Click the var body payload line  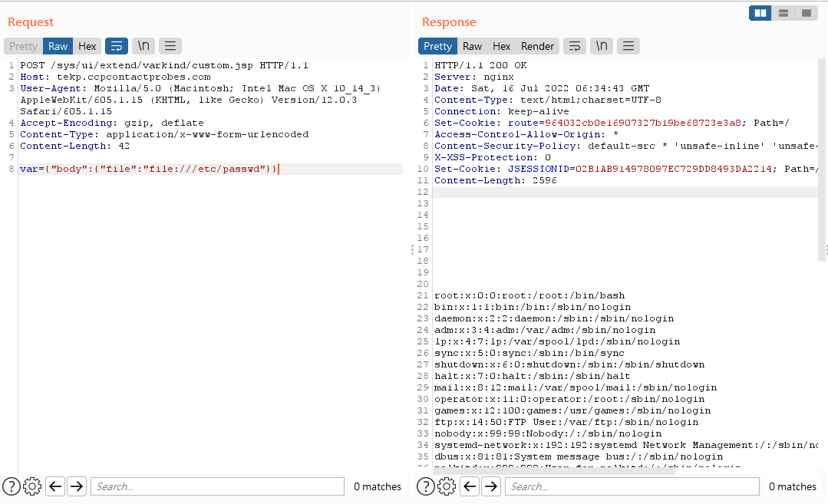pos(148,169)
